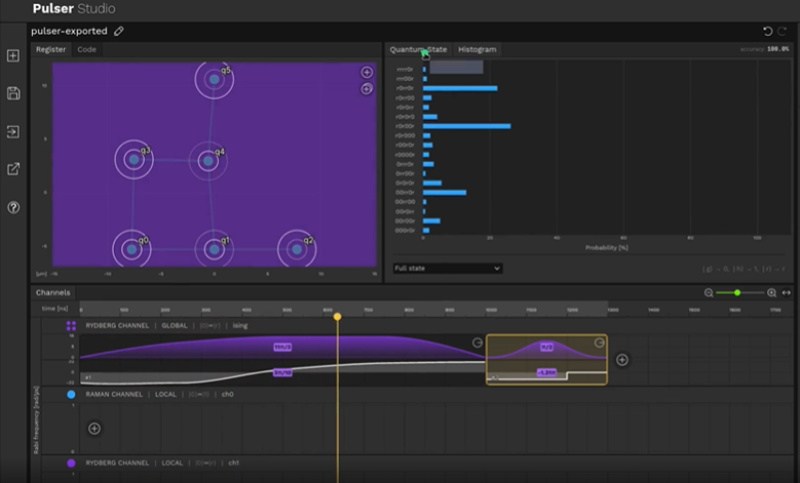Zoom out the timeline with the magnifier-minus icon
This screenshot has width=800, height=483.
(x=709, y=293)
